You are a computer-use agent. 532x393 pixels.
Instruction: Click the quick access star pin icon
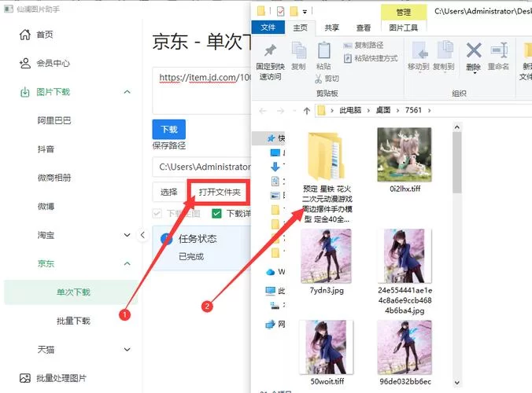click(x=271, y=138)
